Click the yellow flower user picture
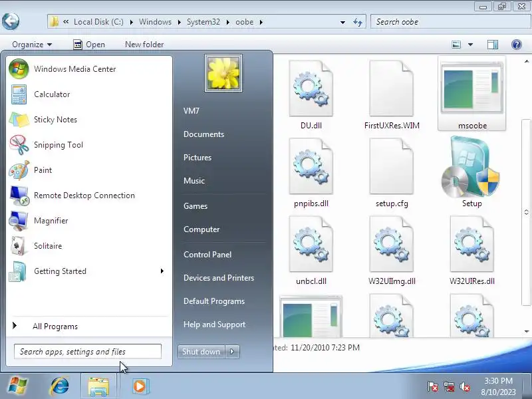 point(223,73)
